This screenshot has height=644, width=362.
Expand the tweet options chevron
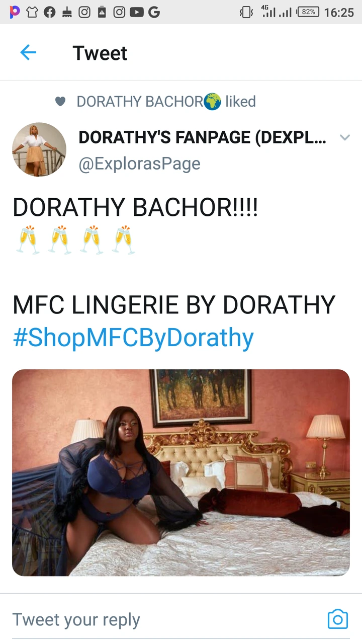pyautogui.click(x=345, y=137)
